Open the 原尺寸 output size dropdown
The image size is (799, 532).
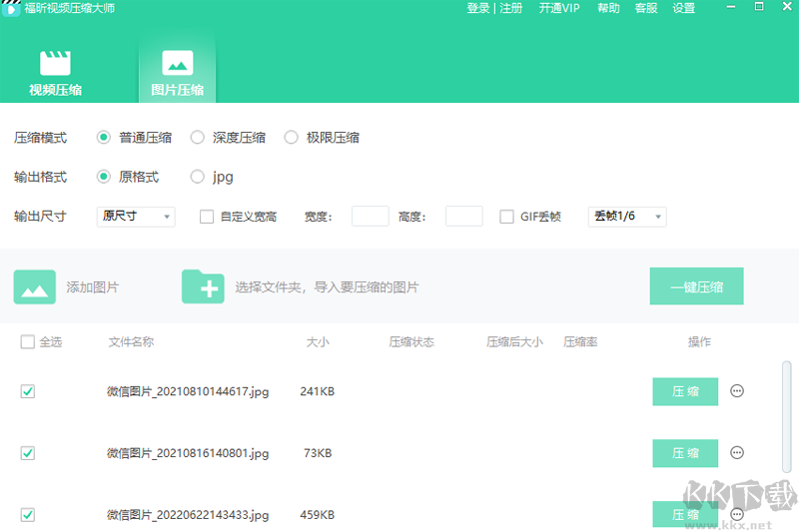tap(136, 217)
